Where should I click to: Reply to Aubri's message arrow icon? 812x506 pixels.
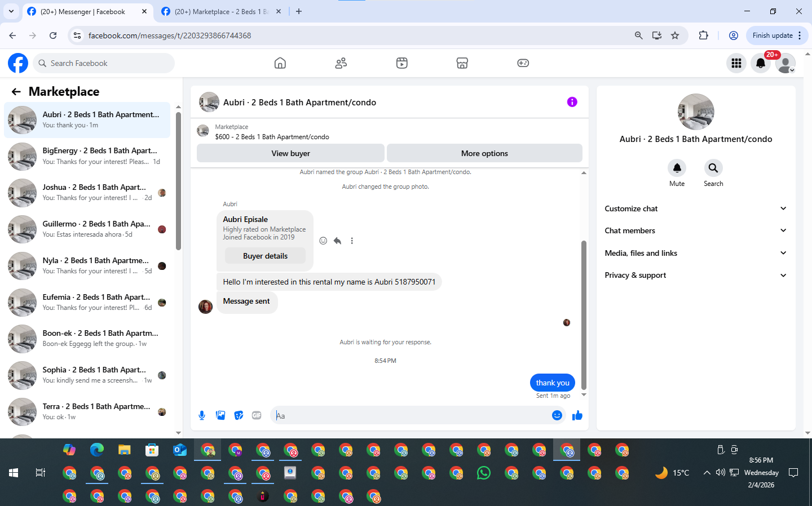[x=337, y=241]
